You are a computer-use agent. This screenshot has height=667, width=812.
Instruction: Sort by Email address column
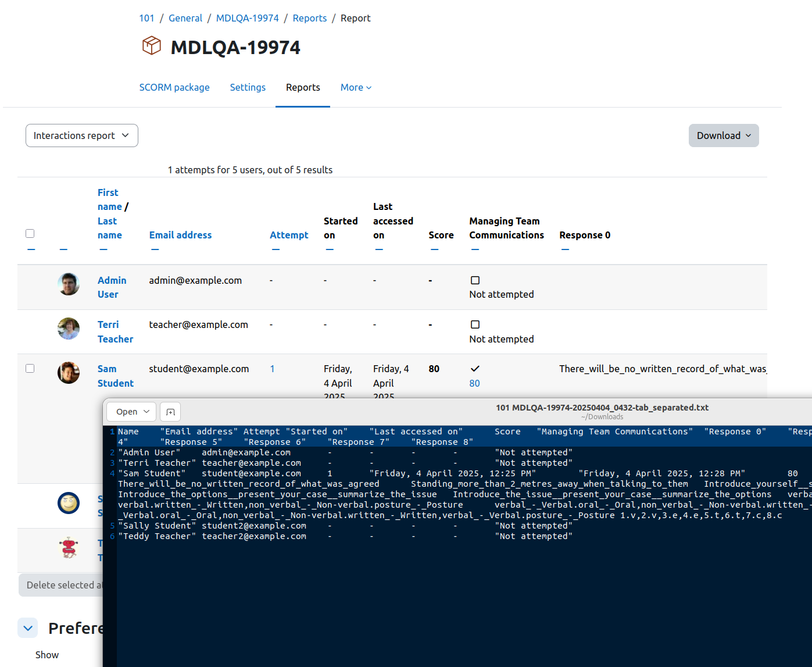(x=180, y=235)
